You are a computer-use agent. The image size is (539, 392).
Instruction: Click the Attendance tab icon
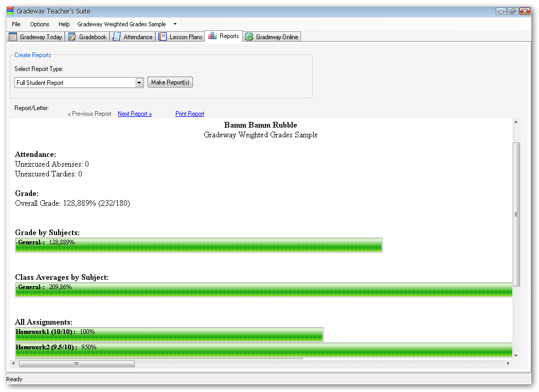pyautogui.click(x=117, y=37)
